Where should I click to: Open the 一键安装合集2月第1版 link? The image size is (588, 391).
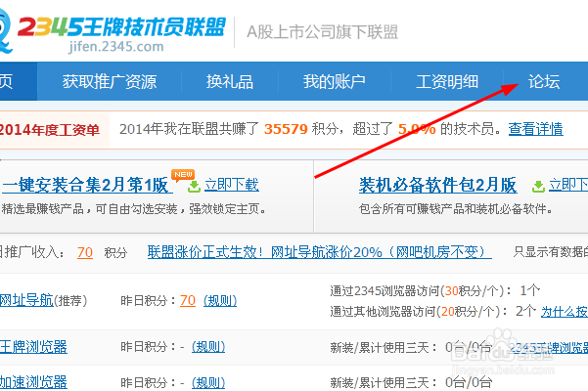tap(87, 185)
